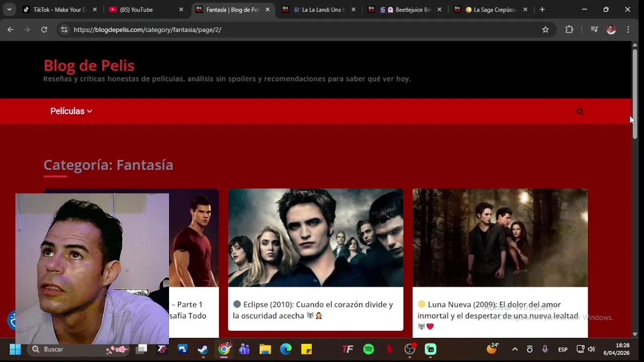This screenshot has width=644, height=362.
Task: Close the La La Land tab
Action: click(x=353, y=10)
